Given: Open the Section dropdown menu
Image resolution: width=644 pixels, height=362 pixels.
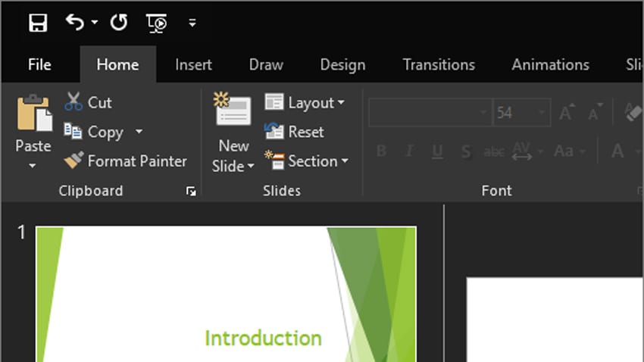Looking at the screenshot, I should click(x=306, y=161).
